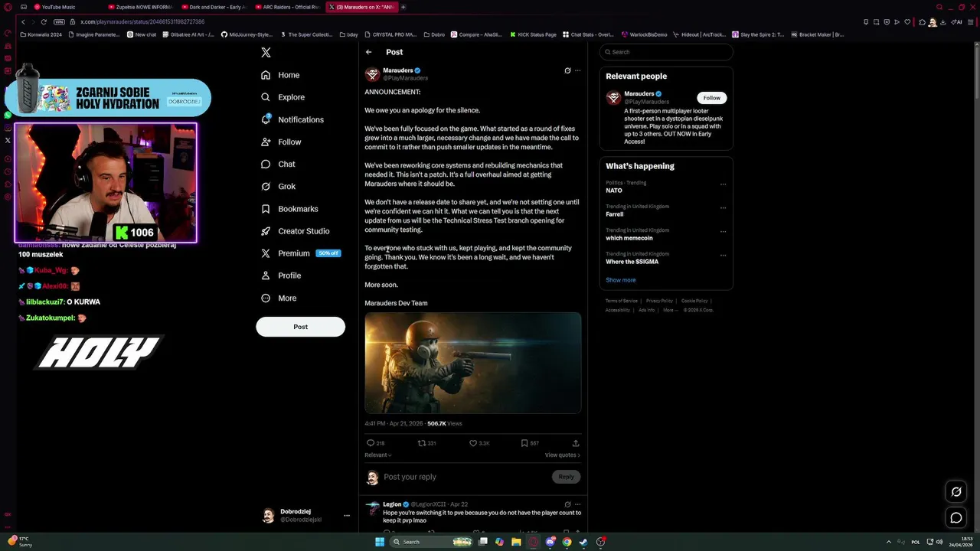Open the three-dot menu on the Marauders post
The height and width of the screenshot is (551, 980).
pyautogui.click(x=578, y=70)
